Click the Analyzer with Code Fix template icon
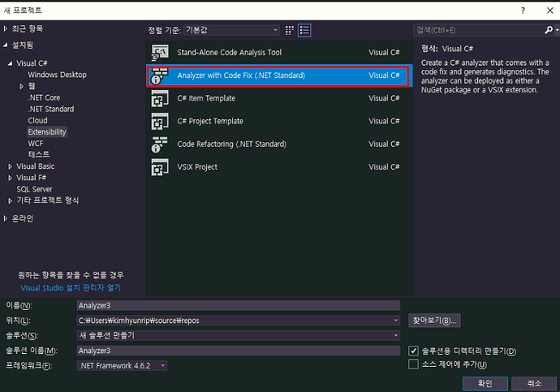560x392 pixels. coord(160,75)
